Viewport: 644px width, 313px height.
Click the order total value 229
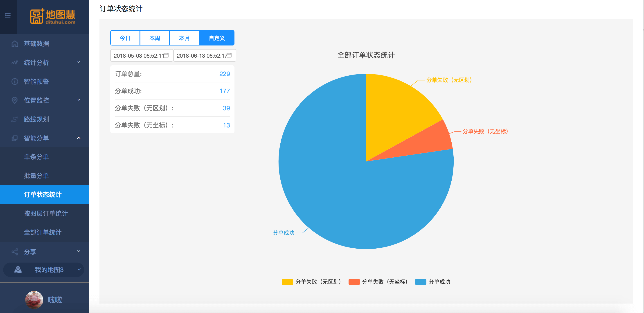pyautogui.click(x=225, y=74)
